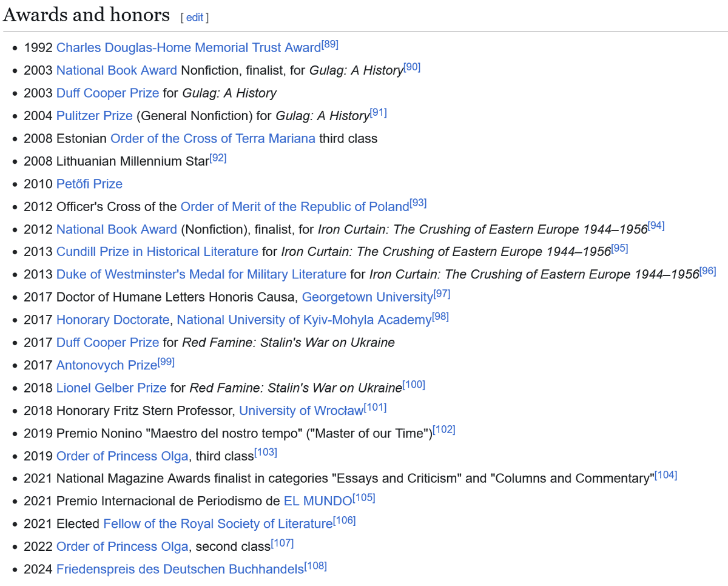Screen dimensions: 728x586
Task: Click the Premio Nonino 'Maestro del nostro tempo' text
Action: pos(244,433)
